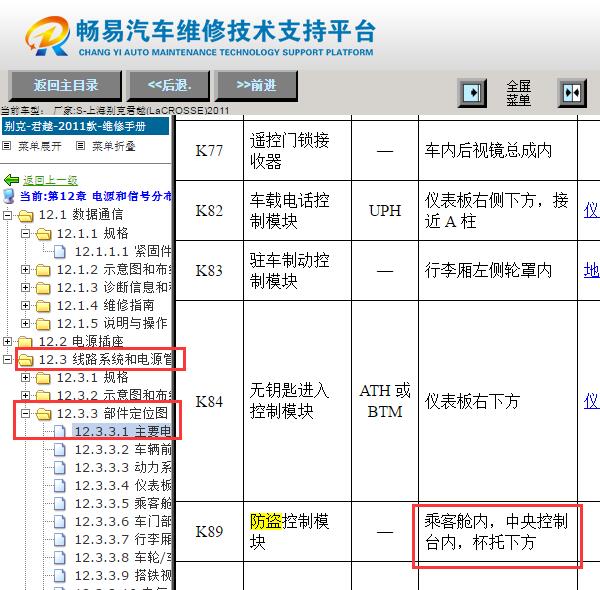The height and width of the screenshot is (590, 600).
Task: Click the right-arrow panel icon beside 全屏菜单
Action: [x=472, y=93]
